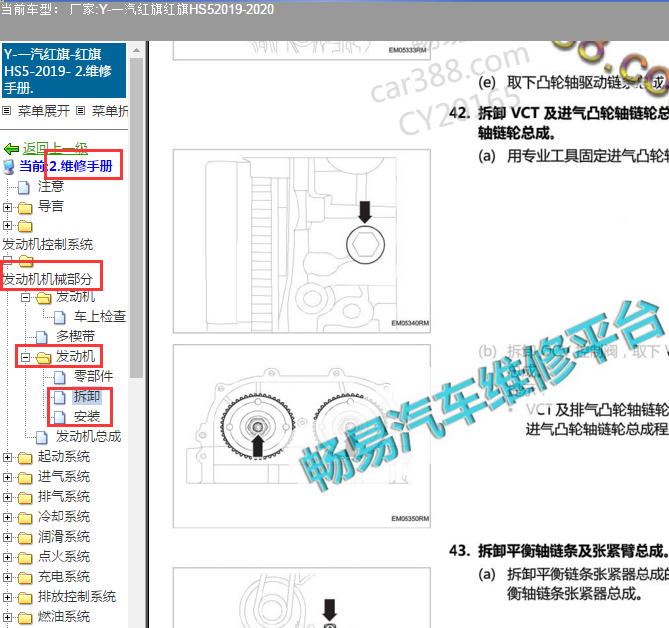
Task: Select the 发动机控制系统 item
Action: coord(47,244)
